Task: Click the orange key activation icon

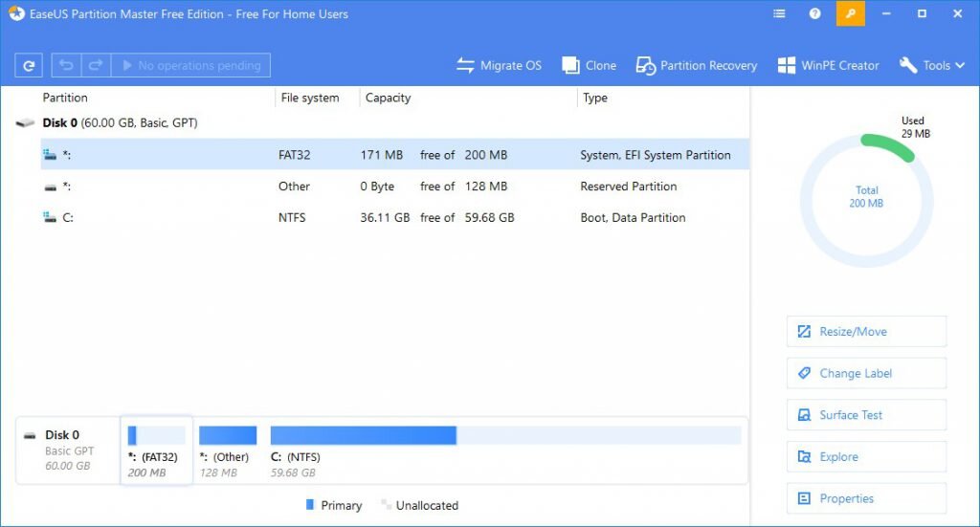Action: tap(851, 13)
